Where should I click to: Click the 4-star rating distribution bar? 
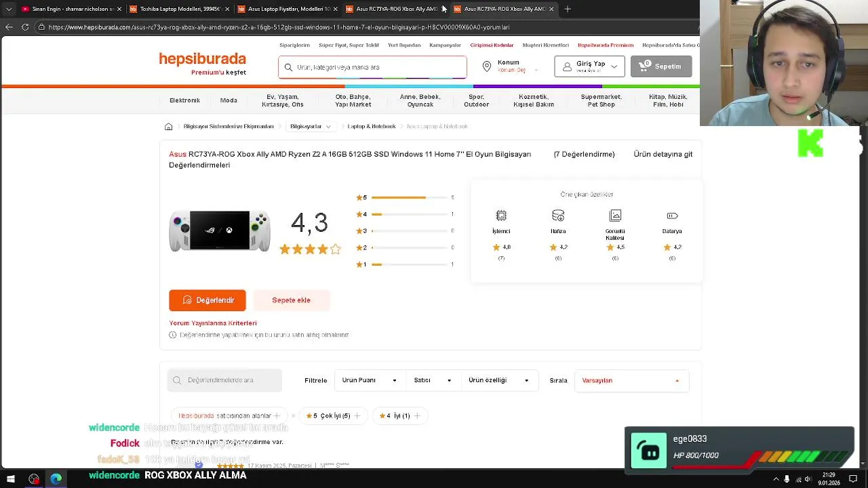410,214
